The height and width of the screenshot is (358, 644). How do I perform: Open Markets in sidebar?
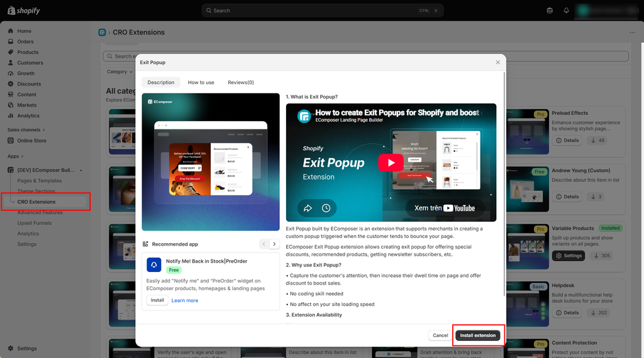(26, 105)
